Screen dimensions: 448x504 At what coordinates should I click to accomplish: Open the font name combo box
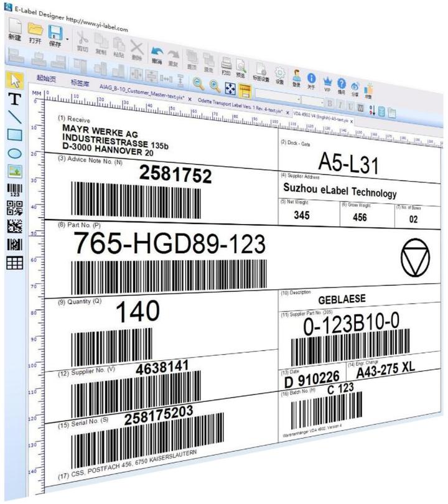tap(278, 96)
